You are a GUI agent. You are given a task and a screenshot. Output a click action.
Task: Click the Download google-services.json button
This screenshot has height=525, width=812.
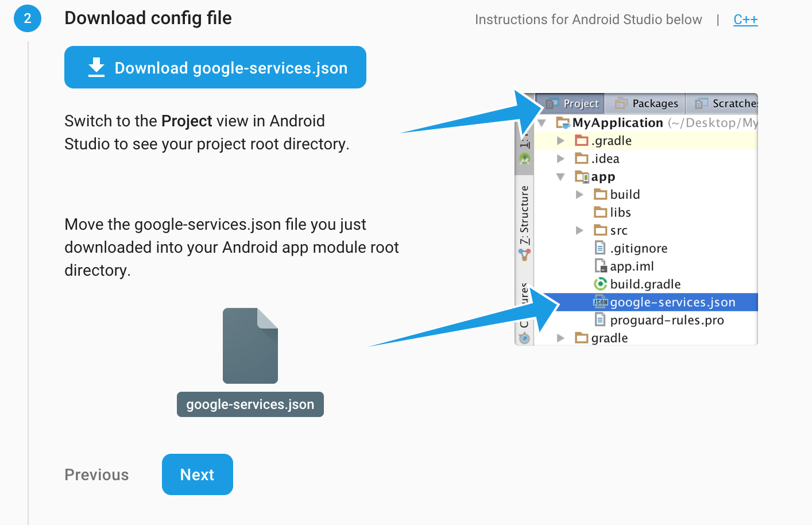tap(215, 67)
